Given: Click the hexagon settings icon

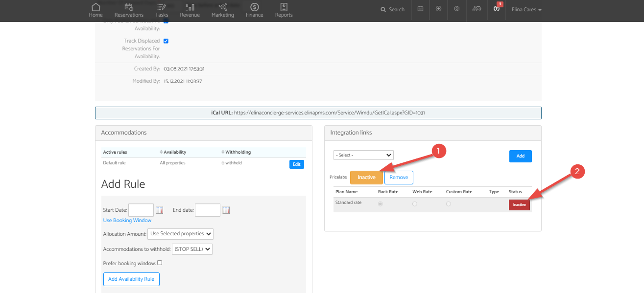Looking at the screenshot, I should (456, 9).
